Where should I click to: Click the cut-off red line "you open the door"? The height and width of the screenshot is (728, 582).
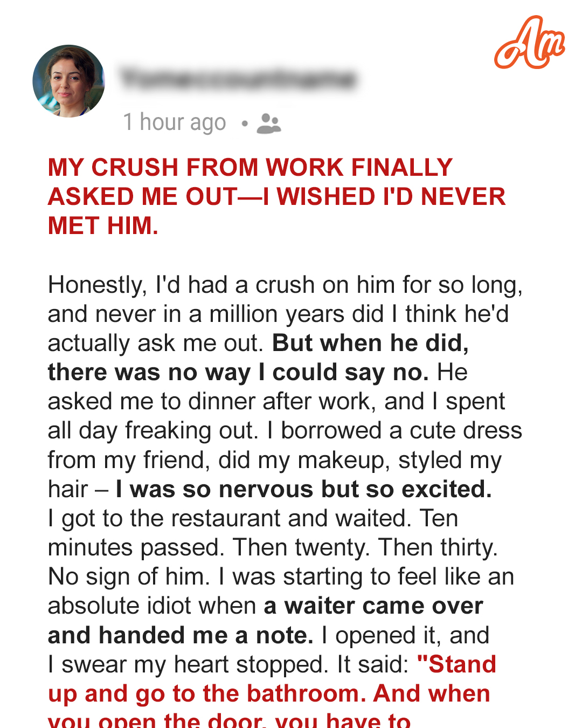coord(156,720)
